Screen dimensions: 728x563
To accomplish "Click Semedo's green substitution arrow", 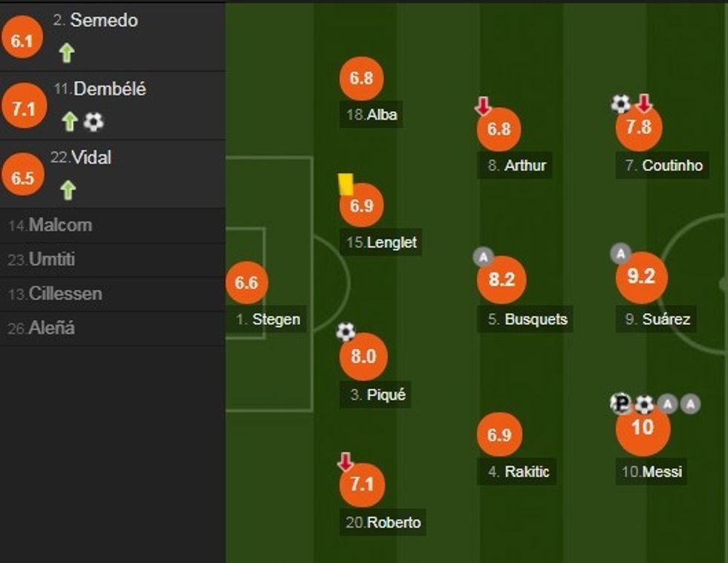I will click(x=67, y=53).
